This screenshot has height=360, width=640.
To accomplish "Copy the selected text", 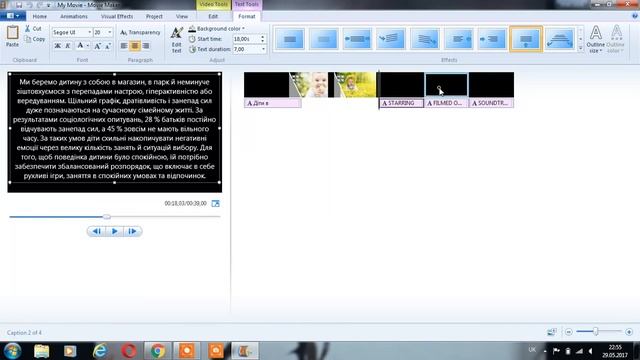I will [35, 39].
